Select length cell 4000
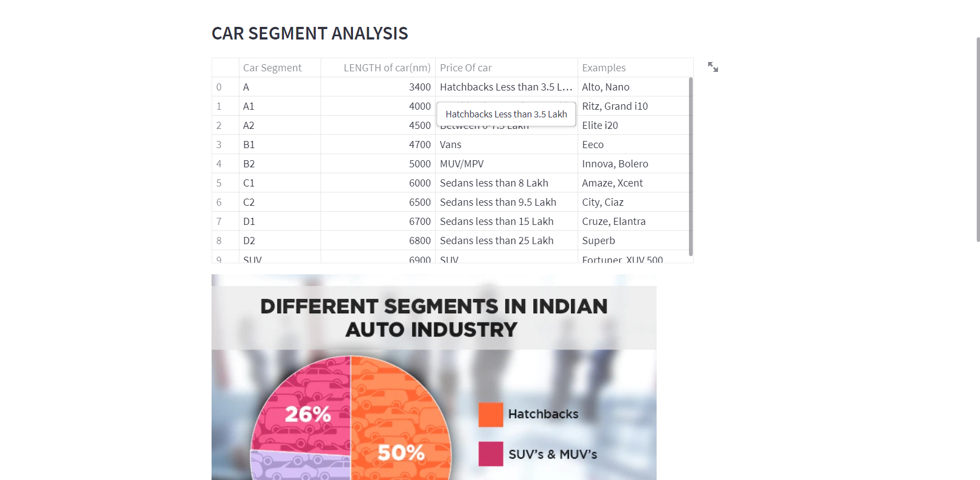The height and width of the screenshot is (480, 980). click(378, 106)
